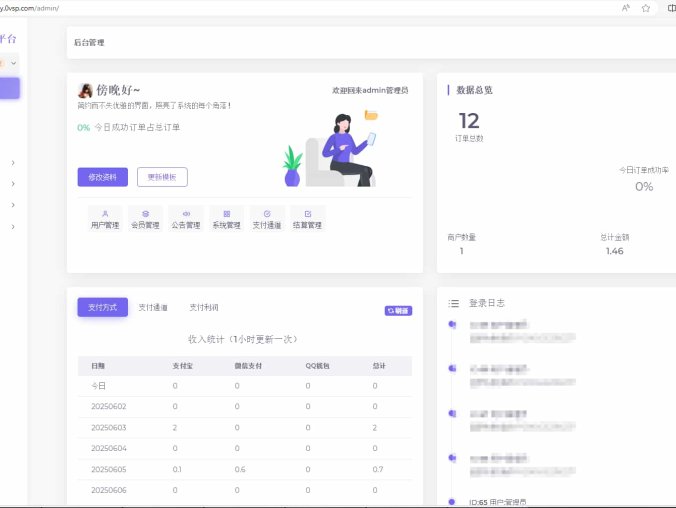Viewport: 676px width, 508px height.
Task: Switch to the 支付通道 tab
Action: [x=153, y=307]
